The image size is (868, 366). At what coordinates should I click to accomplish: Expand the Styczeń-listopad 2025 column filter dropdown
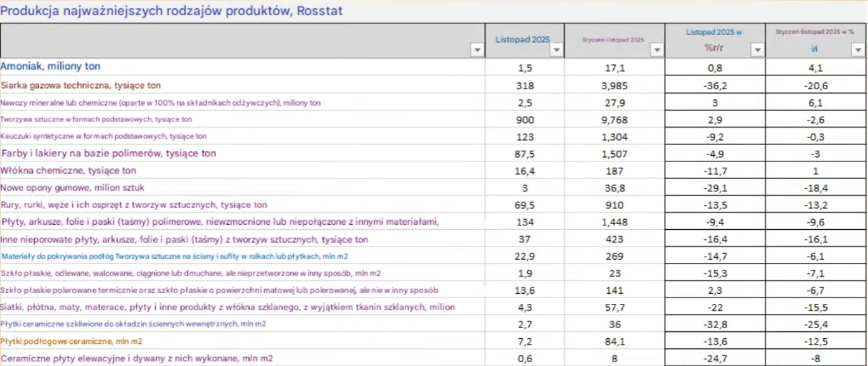[657, 50]
